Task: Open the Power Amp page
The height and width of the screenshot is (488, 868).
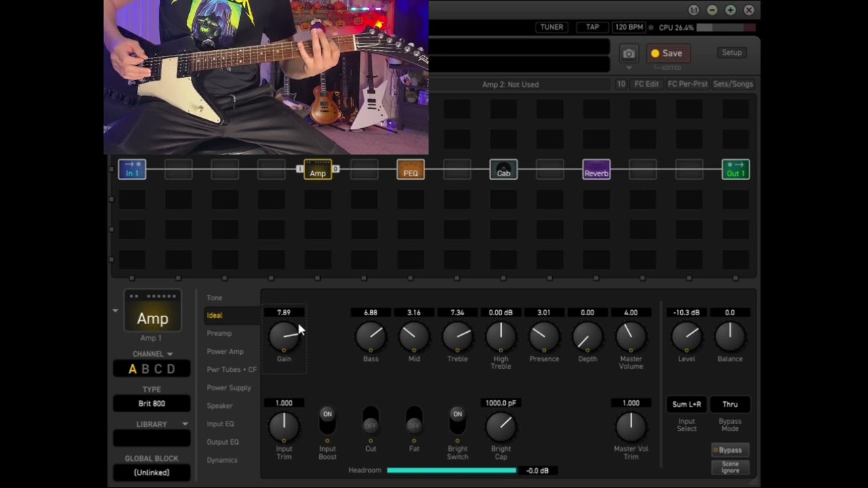Action: [225, 352]
